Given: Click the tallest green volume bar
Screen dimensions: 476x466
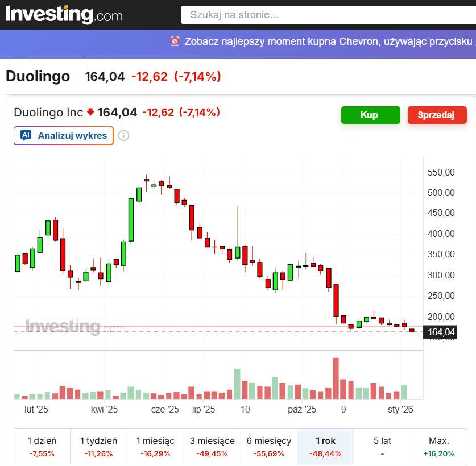Looking at the screenshot, I should (237, 384).
